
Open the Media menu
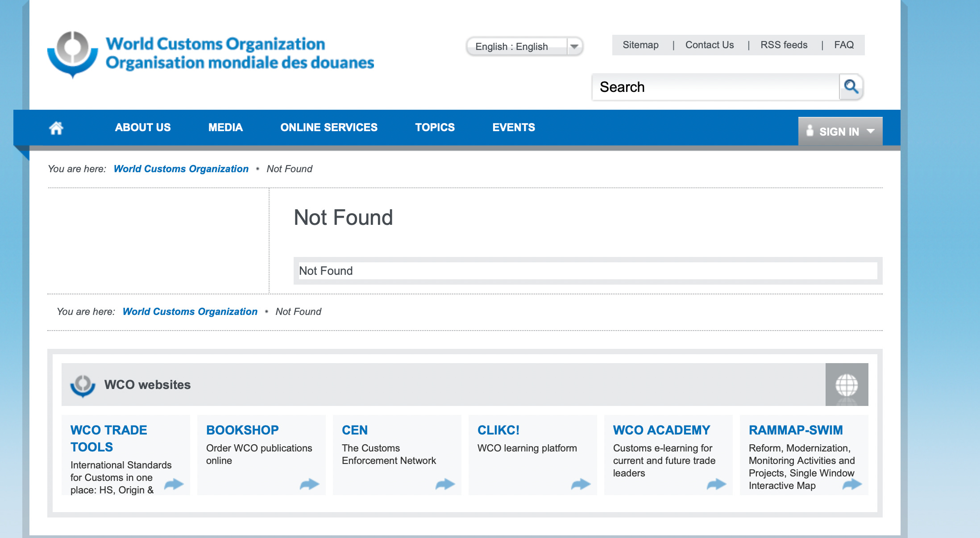click(225, 128)
